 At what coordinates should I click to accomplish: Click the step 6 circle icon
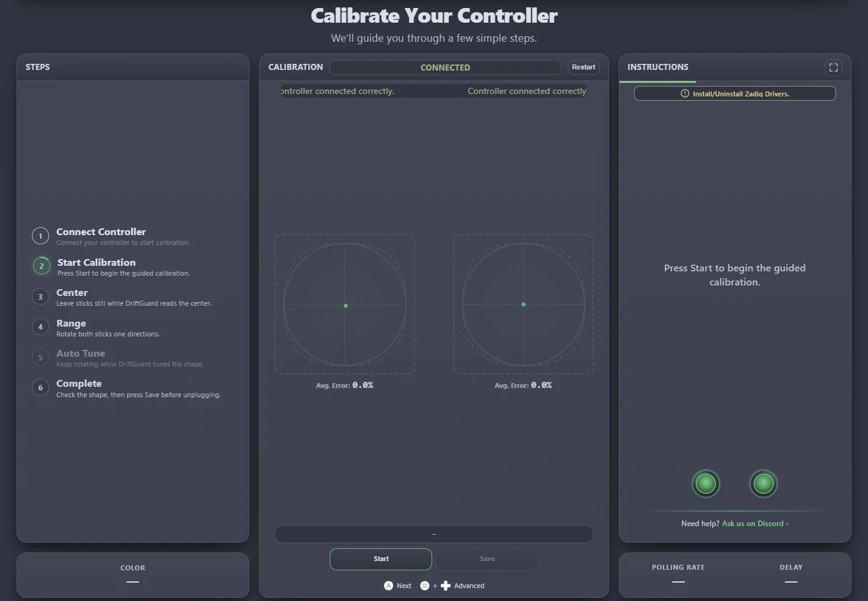coord(41,387)
